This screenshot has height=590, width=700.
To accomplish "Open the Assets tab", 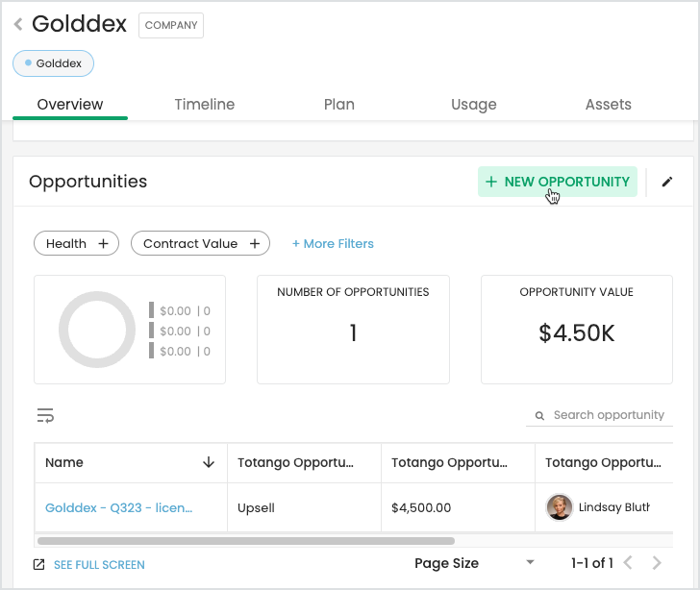I will (608, 104).
